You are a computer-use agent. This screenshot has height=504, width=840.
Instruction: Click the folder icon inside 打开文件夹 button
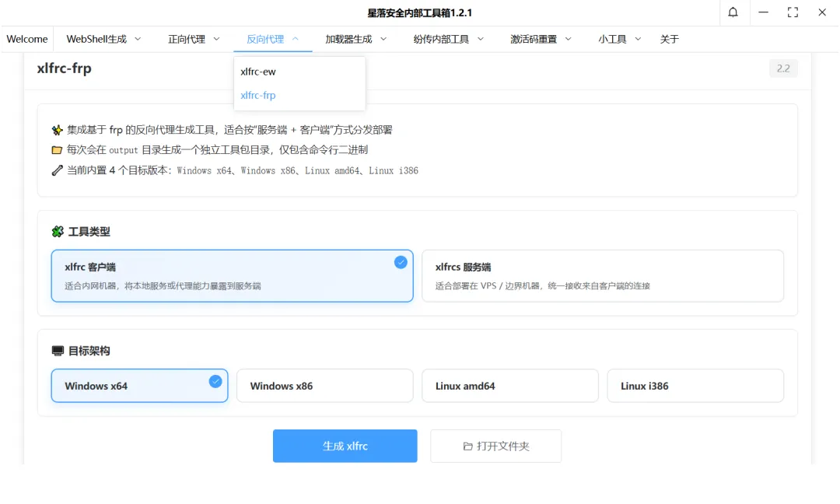[467, 446]
